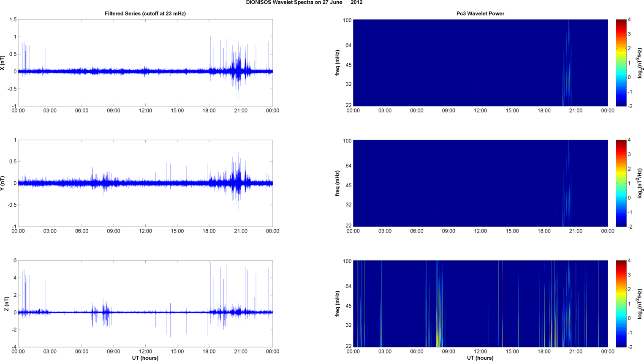Image resolution: width=644 pixels, height=361 pixels.
Task: Click 'freq (mHz)' label of the top spectrogram
Action: point(338,63)
